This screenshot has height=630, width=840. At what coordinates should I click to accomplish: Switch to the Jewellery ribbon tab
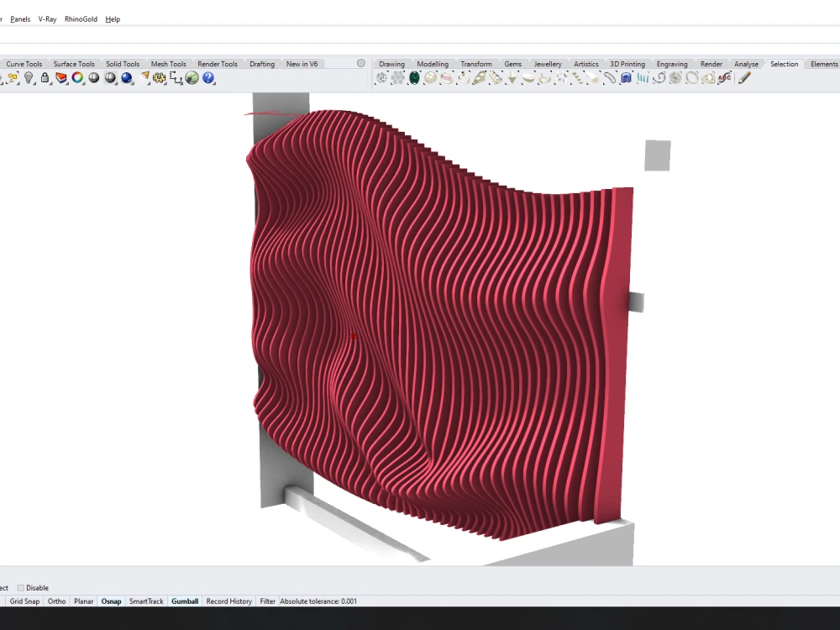(548, 63)
